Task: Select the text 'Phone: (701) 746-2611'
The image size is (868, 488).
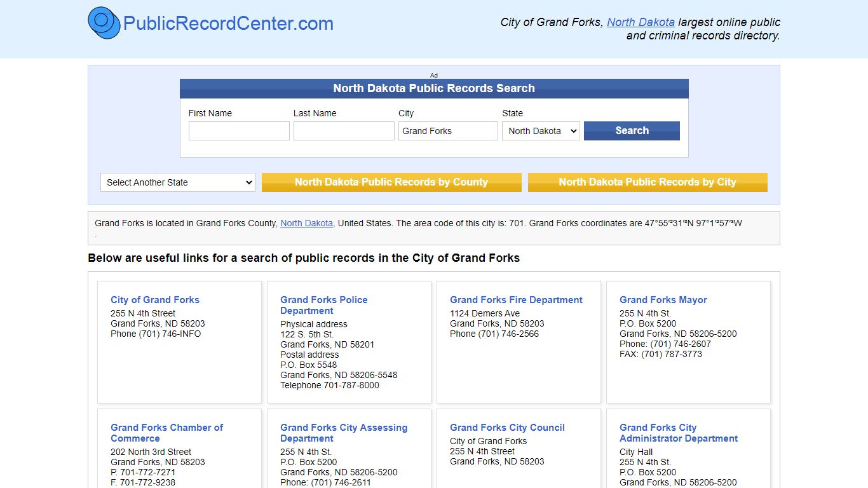Action: pos(326,482)
